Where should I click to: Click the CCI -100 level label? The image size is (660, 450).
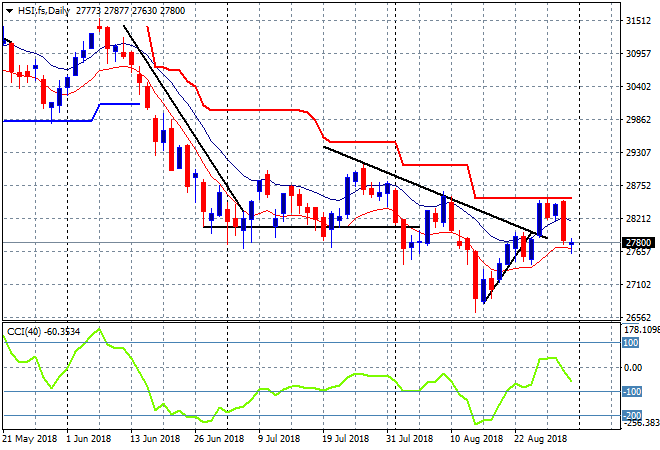pyautogui.click(x=632, y=391)
